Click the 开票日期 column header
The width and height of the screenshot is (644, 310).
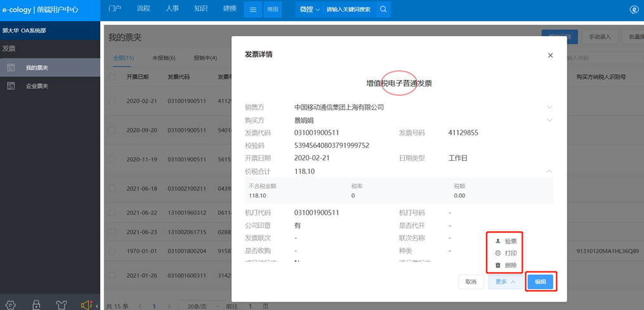tap(138, 77)
